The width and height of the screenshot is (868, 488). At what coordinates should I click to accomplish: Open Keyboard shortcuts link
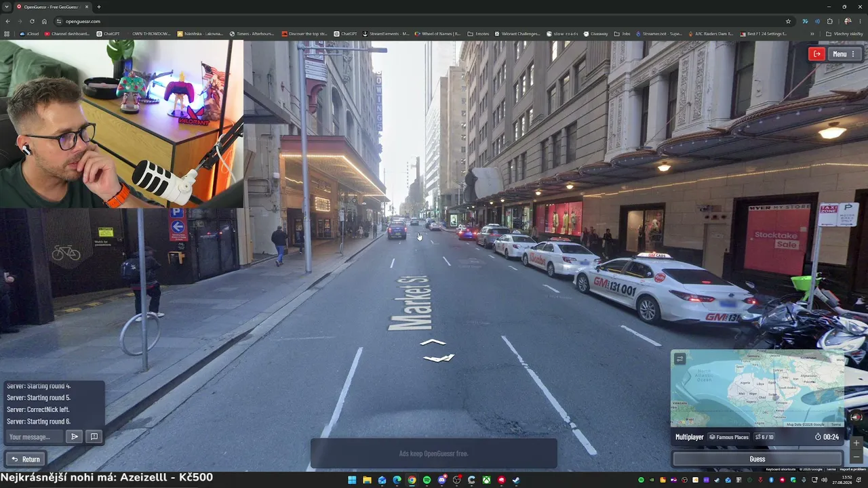pyautogui.click(x=781, y=469)
